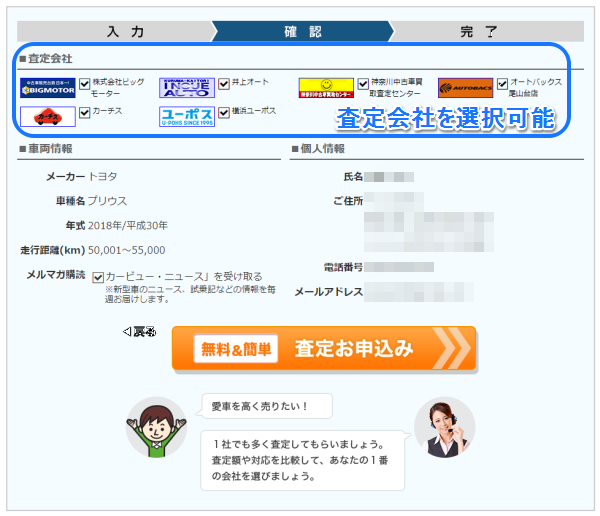Viewport: 600px width, 516px height.
Task: Click the 車両情報 section heading
Action: [46, 149]
